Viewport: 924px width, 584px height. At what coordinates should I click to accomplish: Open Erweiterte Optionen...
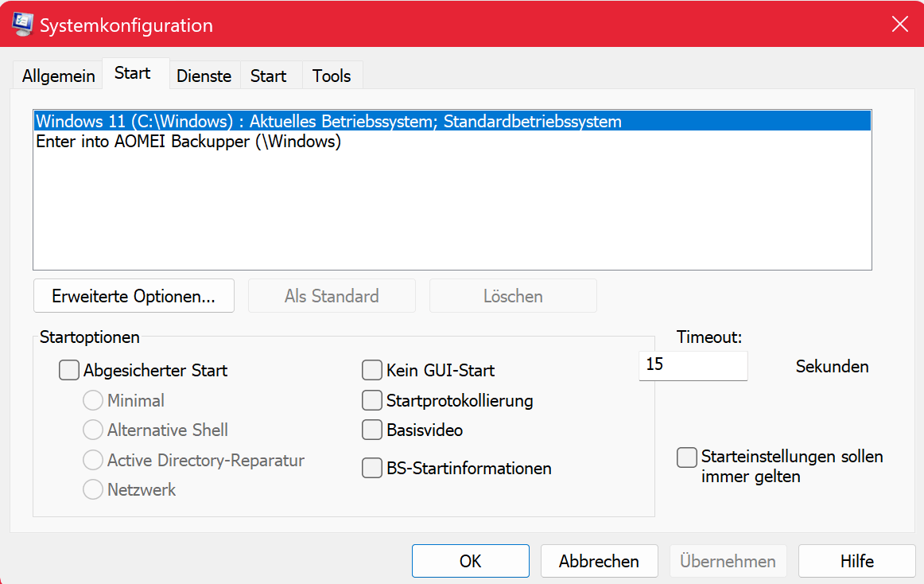tap(134, 296)
